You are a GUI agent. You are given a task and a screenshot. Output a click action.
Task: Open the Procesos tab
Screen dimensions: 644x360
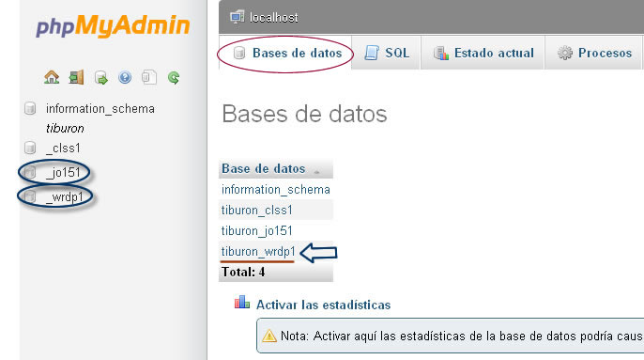pos(593,53)
